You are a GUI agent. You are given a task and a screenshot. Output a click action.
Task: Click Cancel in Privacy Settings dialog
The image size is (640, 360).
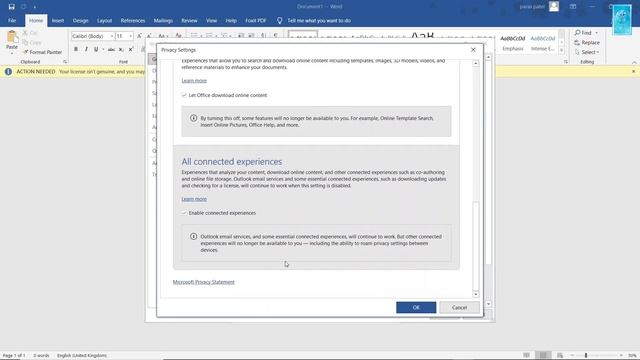[459, 307]
